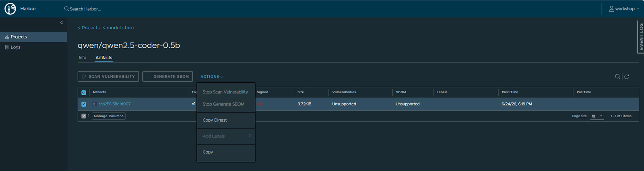This screenshot has width=644, height=171.
Task: Click the qwen/qwen2.5-coder-0.5b repository title
Action: point(129,45)
